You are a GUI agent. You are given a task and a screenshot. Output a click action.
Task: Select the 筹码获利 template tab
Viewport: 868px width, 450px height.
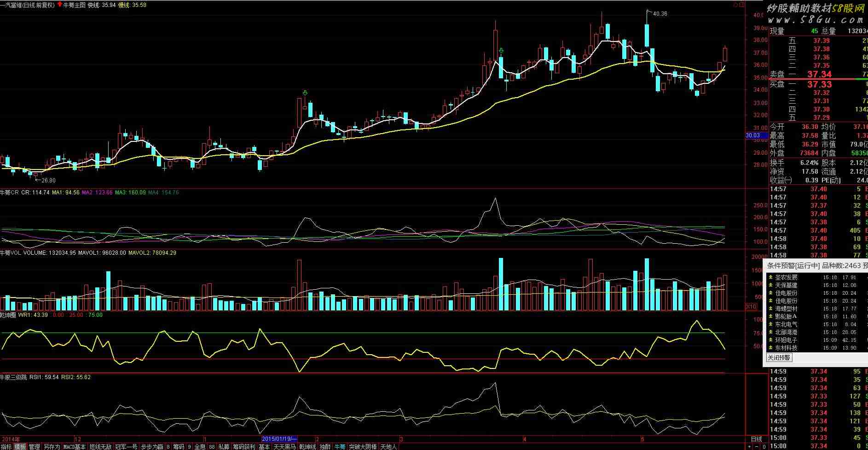[x=244, y=446]
